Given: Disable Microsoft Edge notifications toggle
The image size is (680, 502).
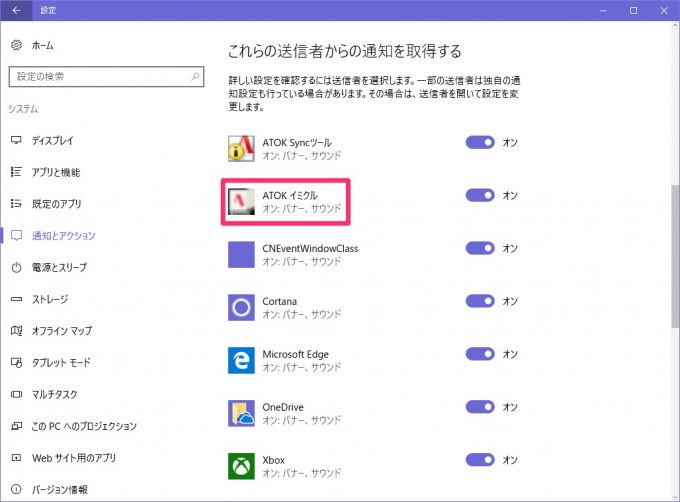Looking at the screenshot, I should [x=480, y=354].
